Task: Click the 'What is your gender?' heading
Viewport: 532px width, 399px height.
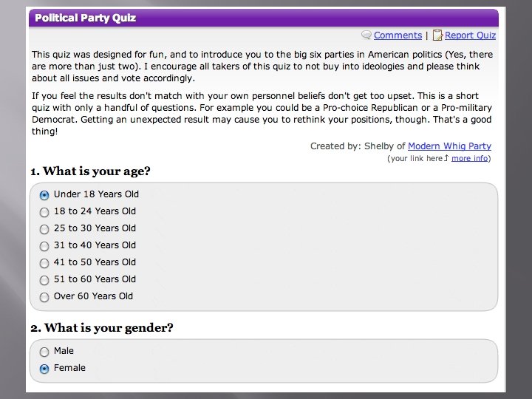Action: point(102,328)
